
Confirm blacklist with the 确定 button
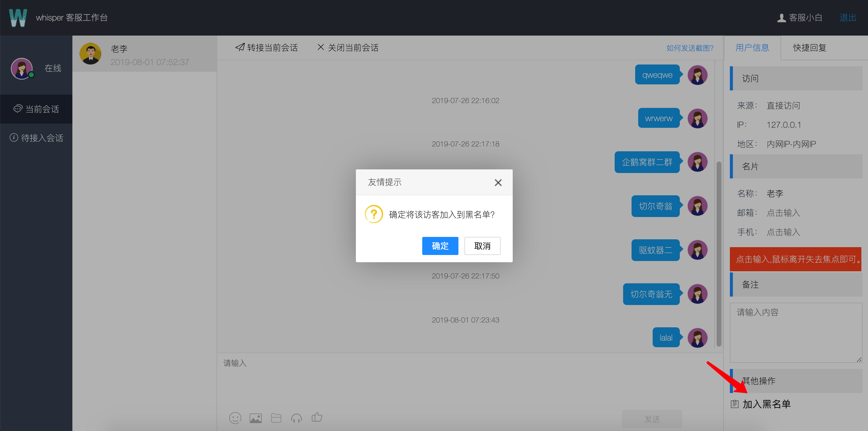coord(440,246)
